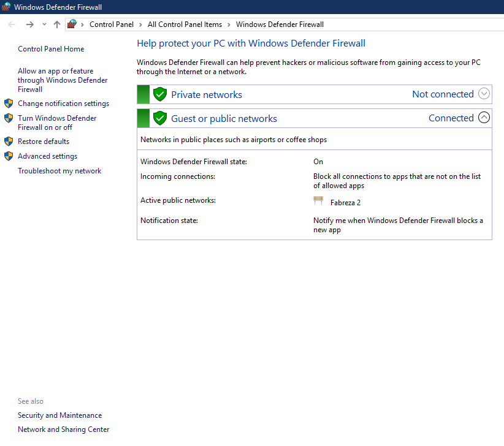Open Allow an app or feature link

(x=63, y=80)
